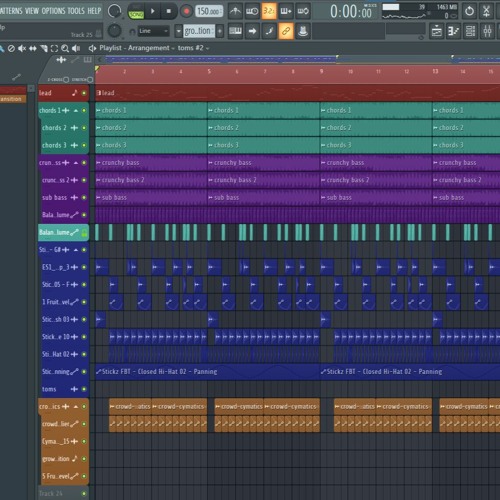Click audio clip focus waveform icon
Image resolution: width=500 pixels, height=500 pixels.
[61, 60]
